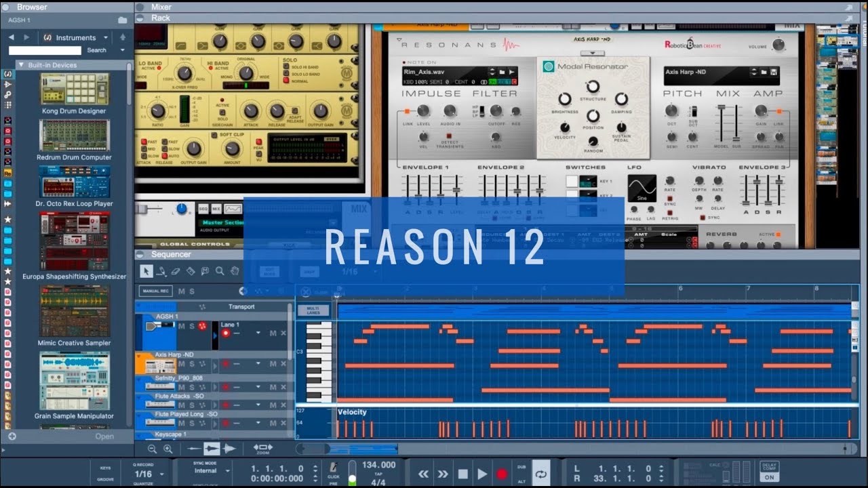
Task: Toggle record enable on Lane 1
Action: tap(226, 333)
